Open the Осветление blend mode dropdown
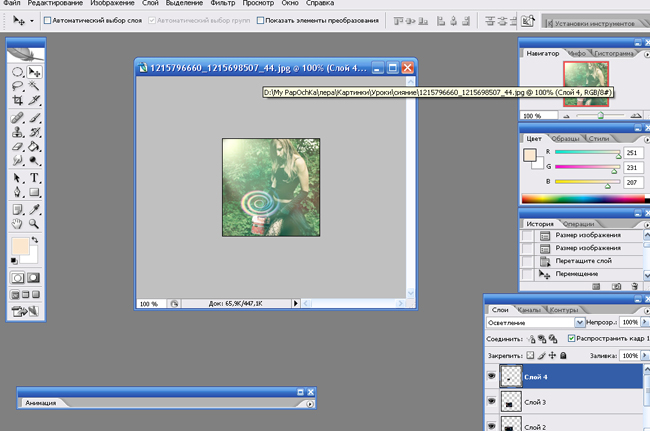This screenshot has height=431, width=650. (x=580, y=322)
